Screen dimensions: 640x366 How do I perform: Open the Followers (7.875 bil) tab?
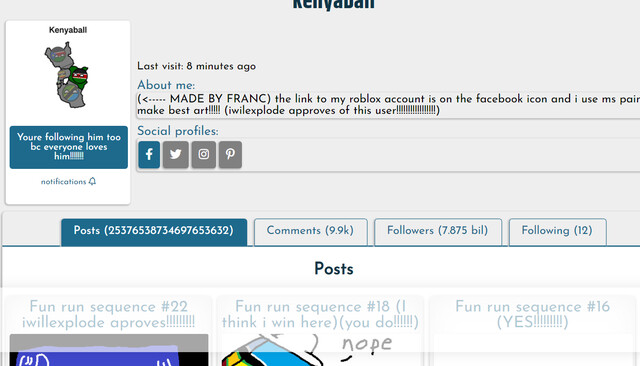(438, 232)
